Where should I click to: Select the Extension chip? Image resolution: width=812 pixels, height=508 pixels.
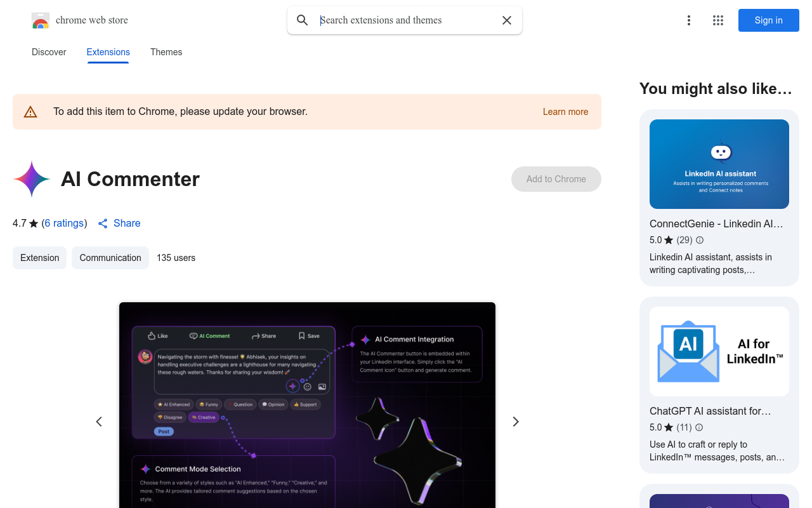pyautogui.click(x=39, y=258)
